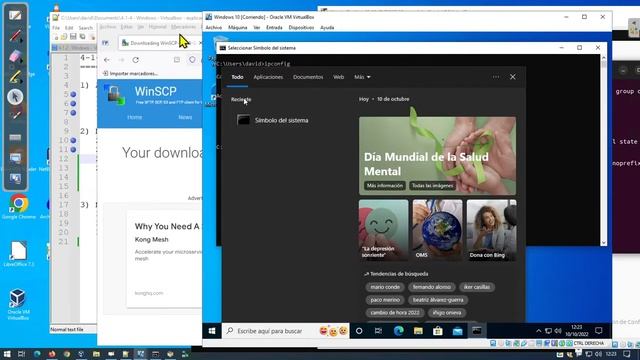The height and width of the screenshot is (360, 640).
Task: Open the File menu in Notepad++ window
Action: pyautogui.click(x=56, y=28)
